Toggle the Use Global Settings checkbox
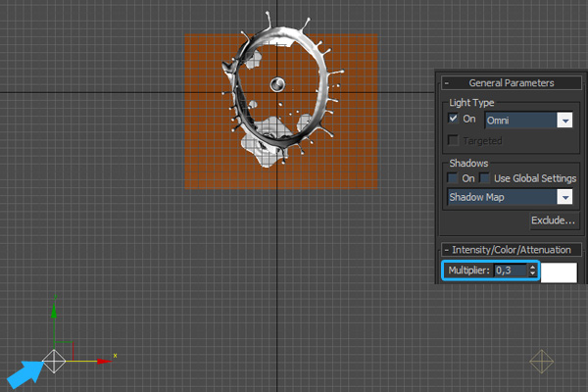588x392 pixels. coord(486,178)
